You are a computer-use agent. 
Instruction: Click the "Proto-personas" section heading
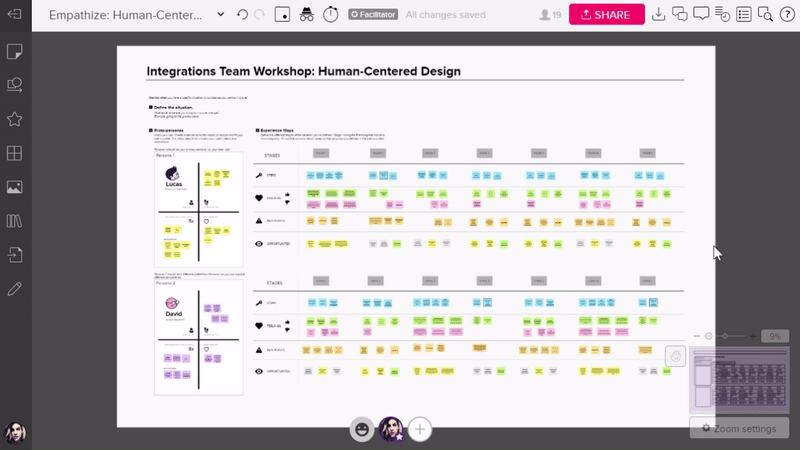(168, 131)
